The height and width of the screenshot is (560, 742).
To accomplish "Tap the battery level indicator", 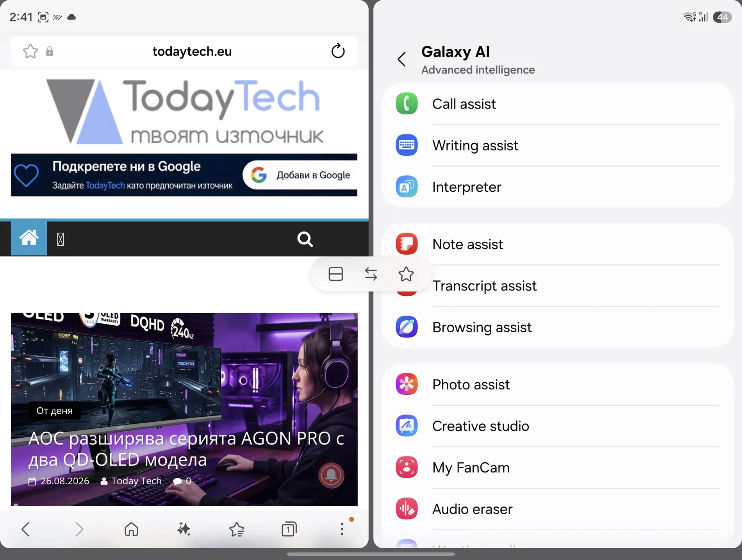I will (x=722, y=17).
